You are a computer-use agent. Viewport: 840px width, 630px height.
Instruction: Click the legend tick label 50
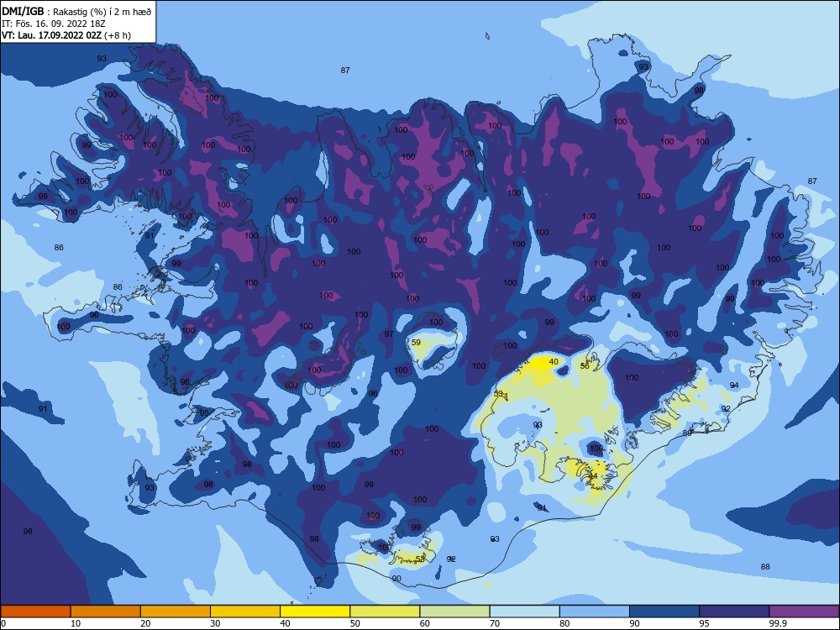click(355, 623)
